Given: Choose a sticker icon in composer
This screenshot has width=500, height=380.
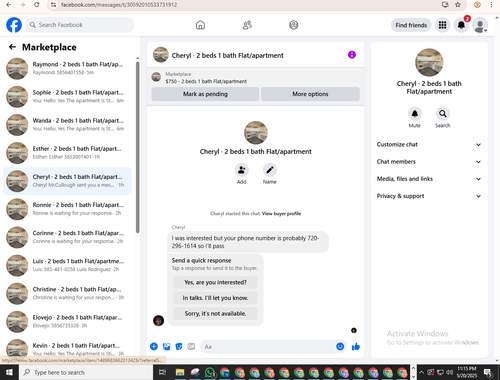Looking at the screenshot, I should click(179, 347).
